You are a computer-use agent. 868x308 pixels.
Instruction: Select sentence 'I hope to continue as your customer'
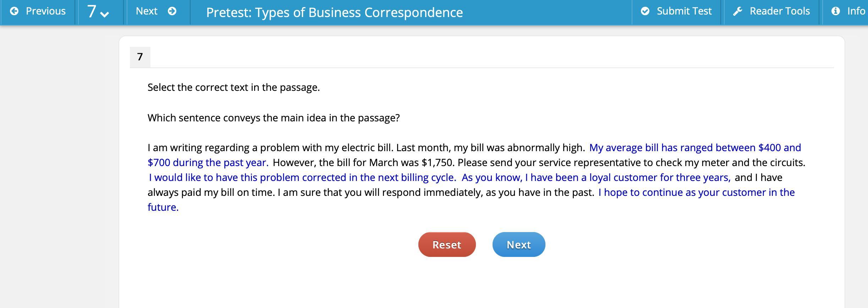[x=696, y=192]
